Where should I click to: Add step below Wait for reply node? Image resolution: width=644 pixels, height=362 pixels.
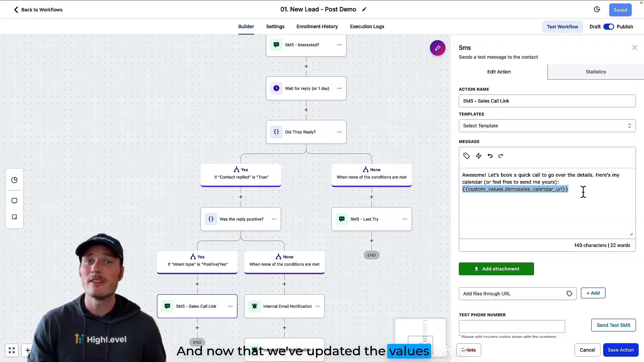coord(306,110)
